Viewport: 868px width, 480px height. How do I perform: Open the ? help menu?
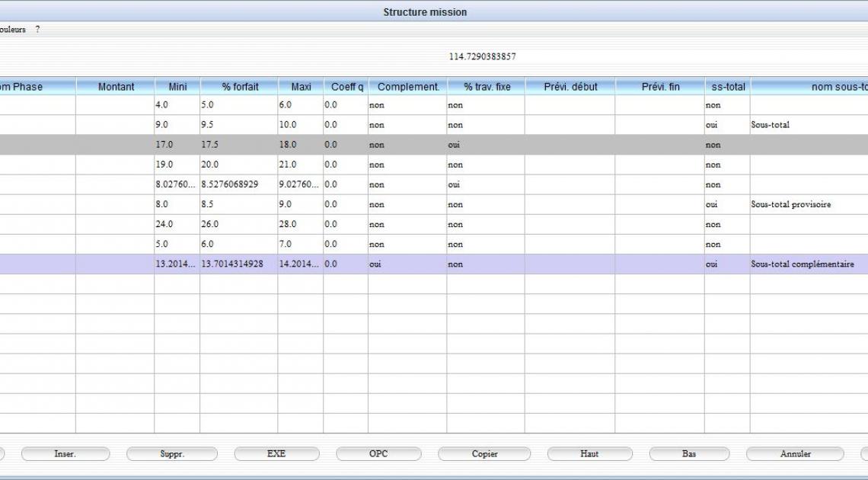[37, 30]
